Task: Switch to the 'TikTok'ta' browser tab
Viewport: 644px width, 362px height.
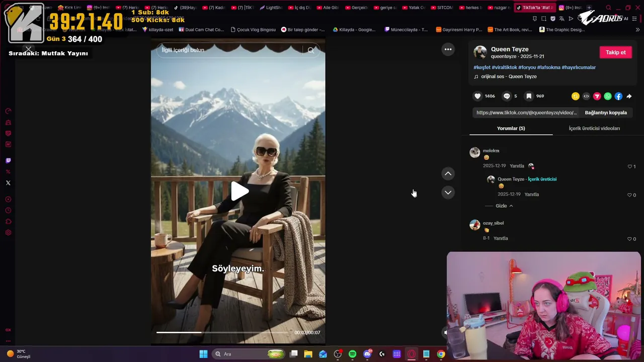Action: pyautogui.click(x=535, y=8)
